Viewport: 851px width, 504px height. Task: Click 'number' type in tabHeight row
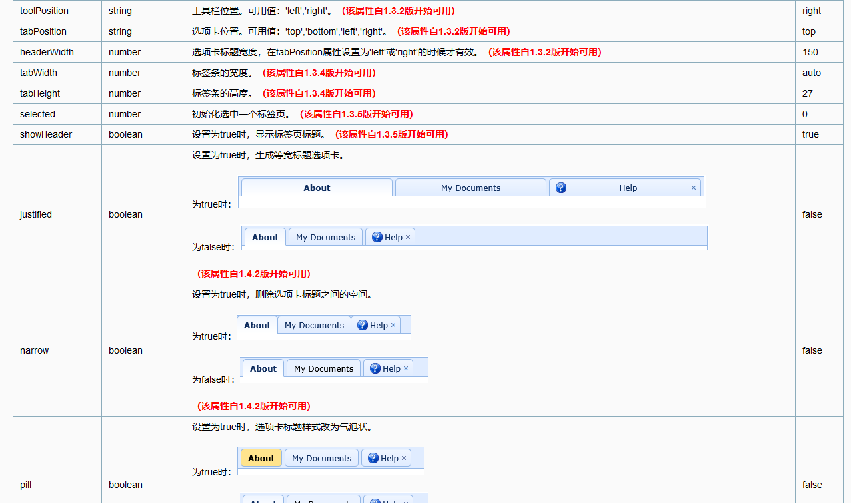pyautogui.click(x=125, y=93)
